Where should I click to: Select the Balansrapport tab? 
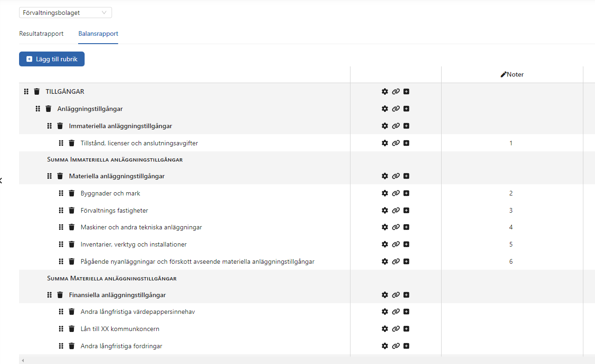tap(98, 34)
